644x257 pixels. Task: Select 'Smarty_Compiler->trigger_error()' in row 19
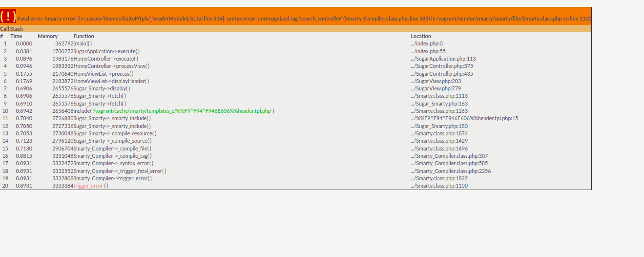tap(112, 178)
